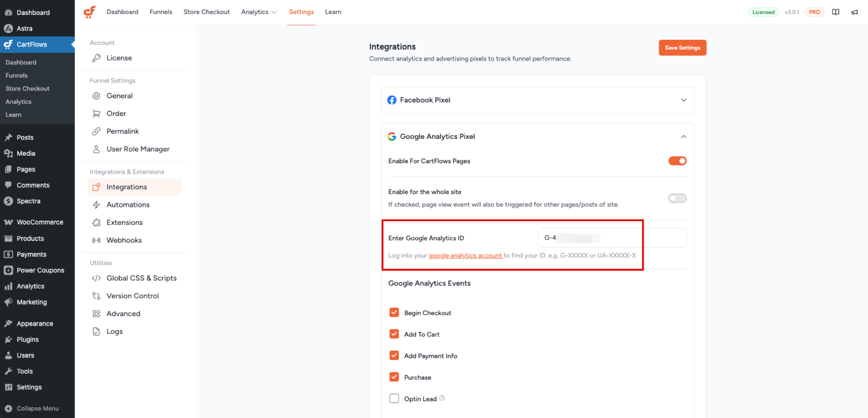This screenshot has height=418, width=868.
Task: Click the Version Control branch icon
Action: [96, 296]
